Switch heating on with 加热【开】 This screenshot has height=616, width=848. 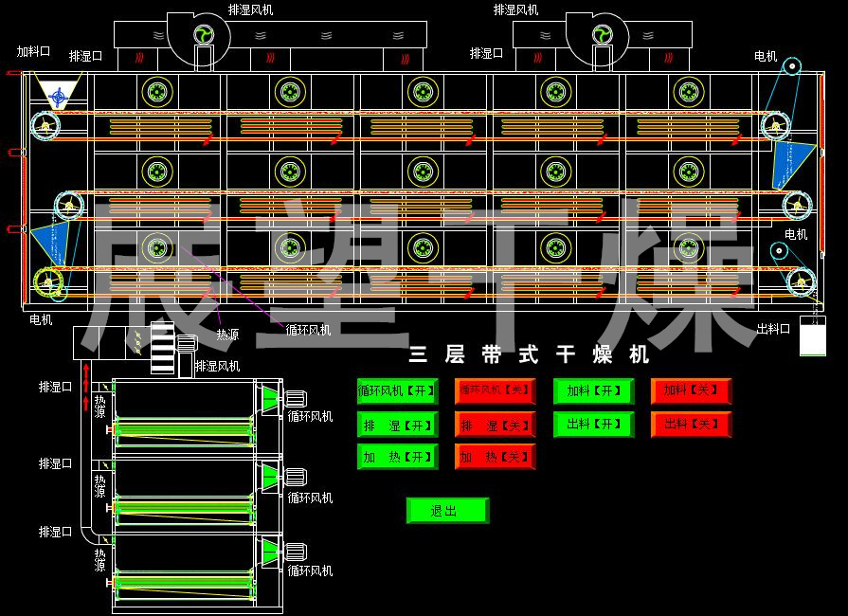(397, 457)
